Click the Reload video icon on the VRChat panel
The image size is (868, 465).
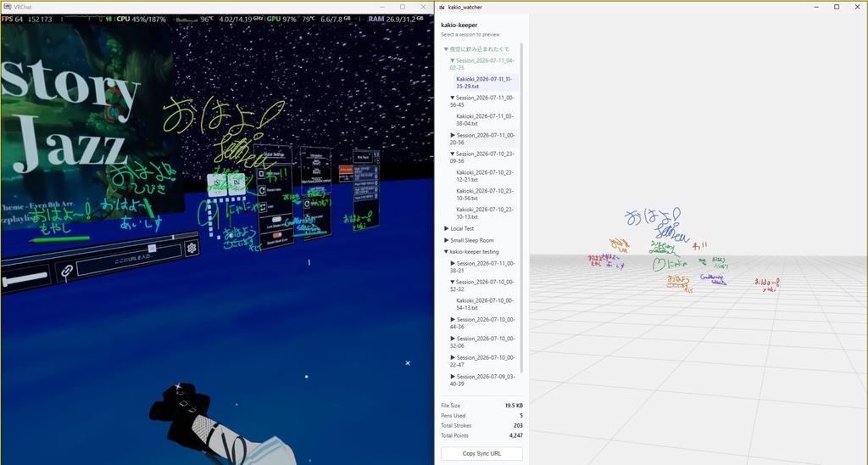tap(262, 190)
